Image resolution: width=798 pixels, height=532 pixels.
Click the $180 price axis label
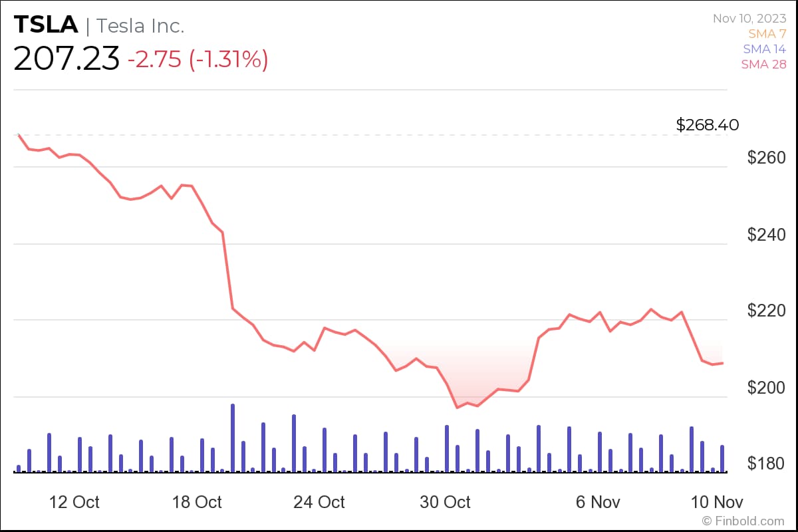tap(766, 464)
